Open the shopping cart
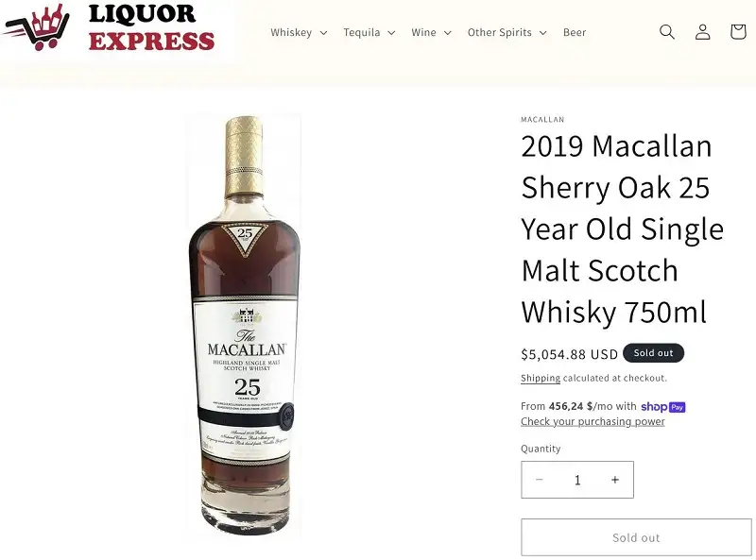 (x=738, y=31)
